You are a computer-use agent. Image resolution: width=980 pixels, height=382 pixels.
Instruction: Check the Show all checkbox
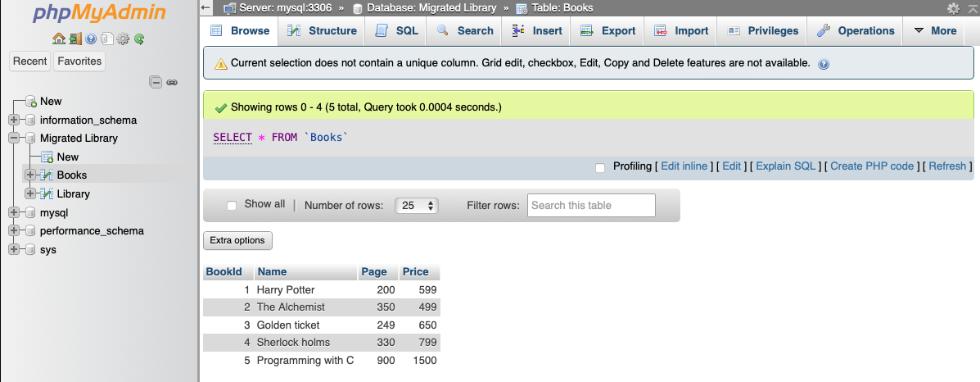[232, 205]
